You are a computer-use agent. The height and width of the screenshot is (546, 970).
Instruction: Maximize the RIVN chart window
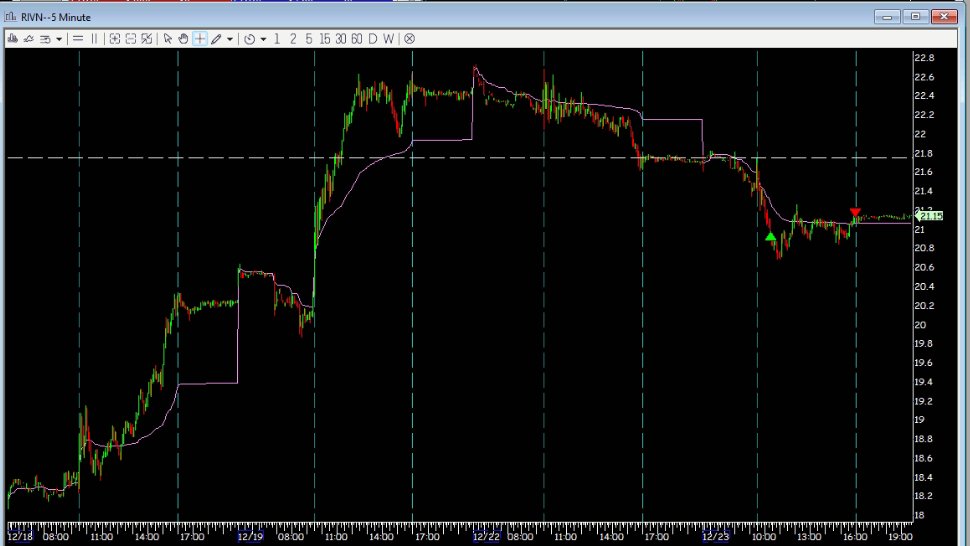916,17
